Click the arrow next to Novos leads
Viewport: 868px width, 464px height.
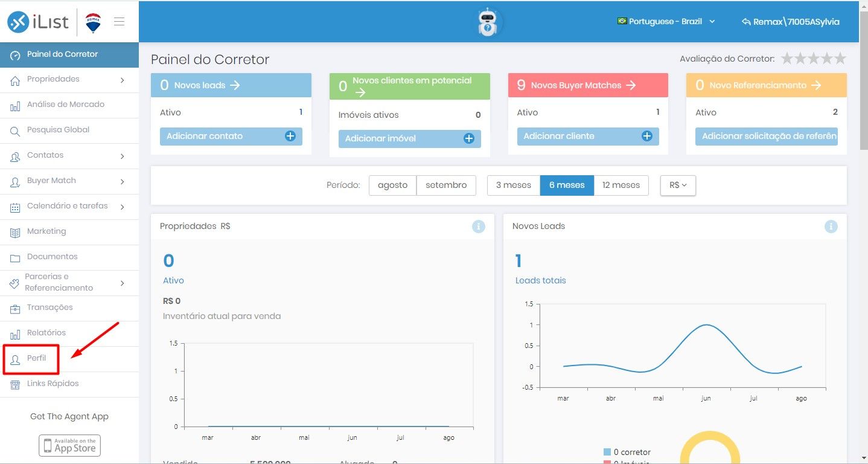click(x=235, y=85)
